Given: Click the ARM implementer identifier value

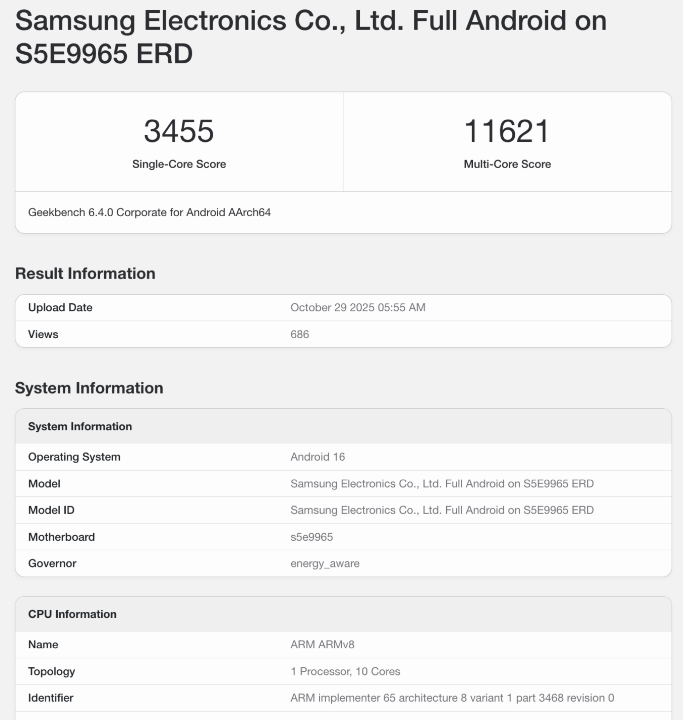Looking at the screenshot, I should pyautogui.click(x=452, y=698).
